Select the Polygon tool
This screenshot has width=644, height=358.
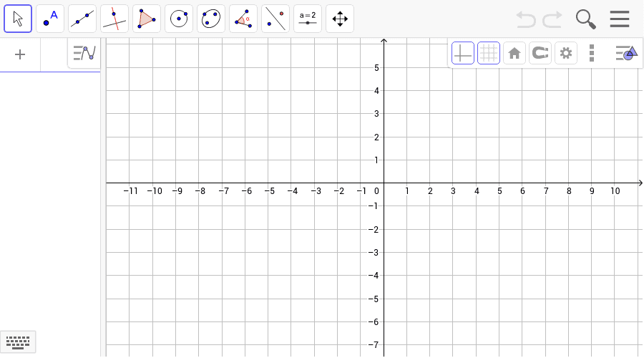pyautogui.click(x=147, y=19)
